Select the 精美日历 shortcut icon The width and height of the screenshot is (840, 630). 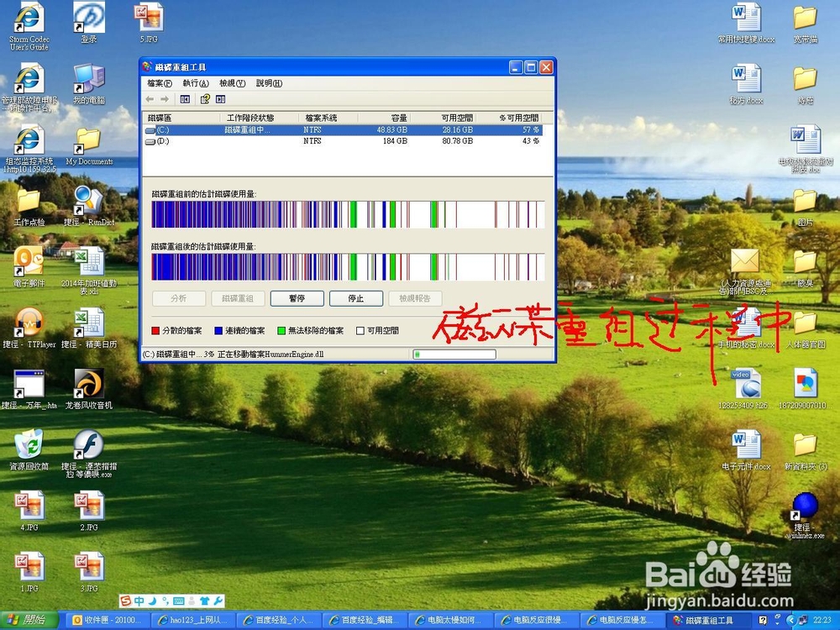tap(89, 328)
